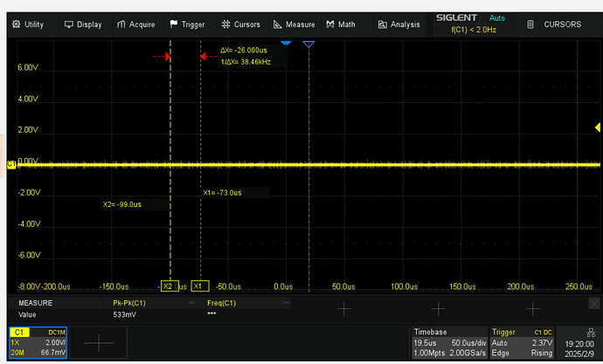Click the Display monitor icon
The width and height of the screenshot is (603, 364).
tap(69, 24)
